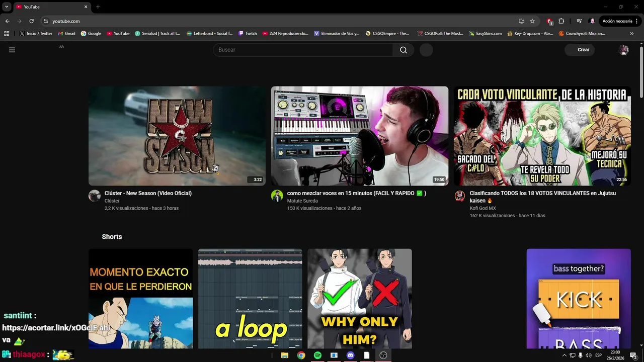Open your YouTube account avatar menu

[x=624, y=50]
